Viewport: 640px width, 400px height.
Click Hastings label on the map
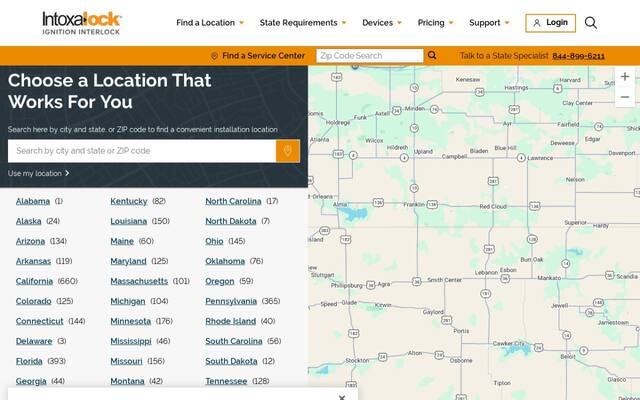point(516,88)
